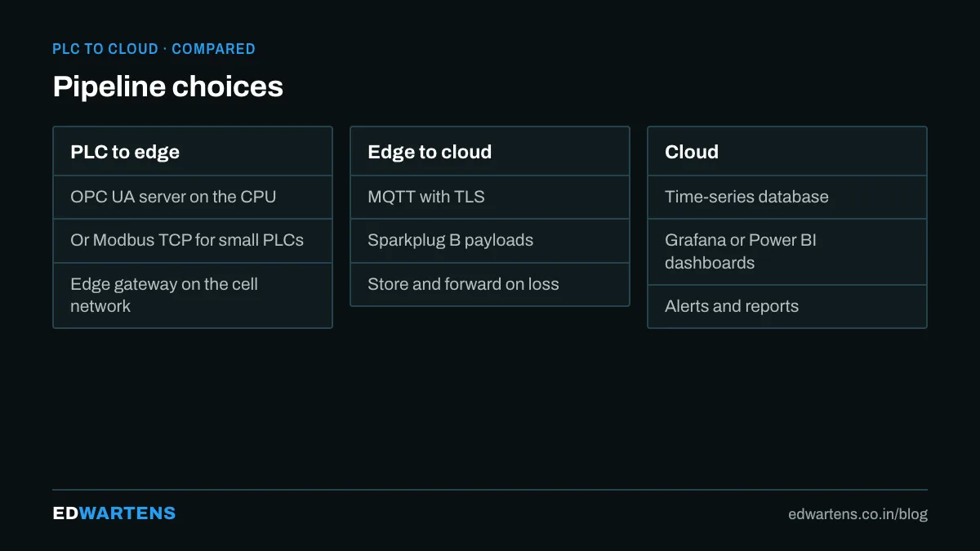Image resolution: width=980 pixels, height=551 pixels.
Task: Click Sparkplug B payloads row
Action: [490, 241]
